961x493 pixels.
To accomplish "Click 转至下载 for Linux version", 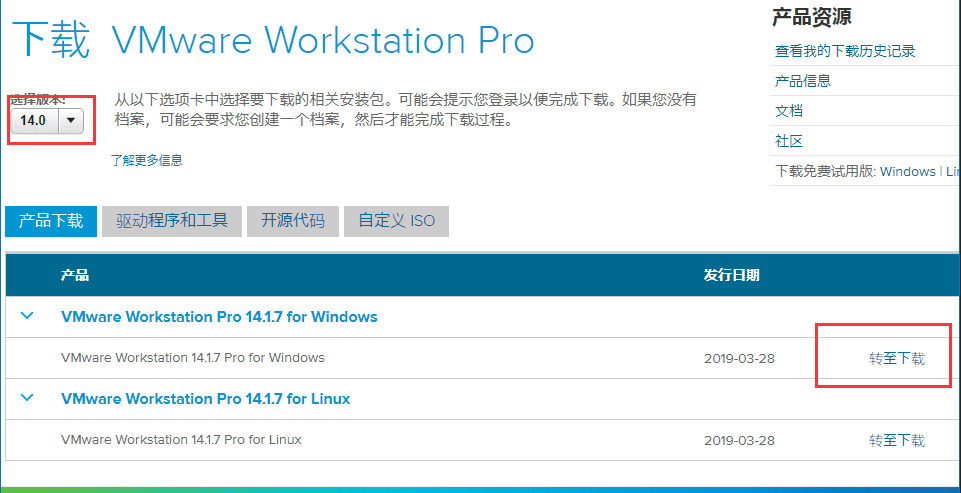I will pyautogui.click(x=897, y=440).
